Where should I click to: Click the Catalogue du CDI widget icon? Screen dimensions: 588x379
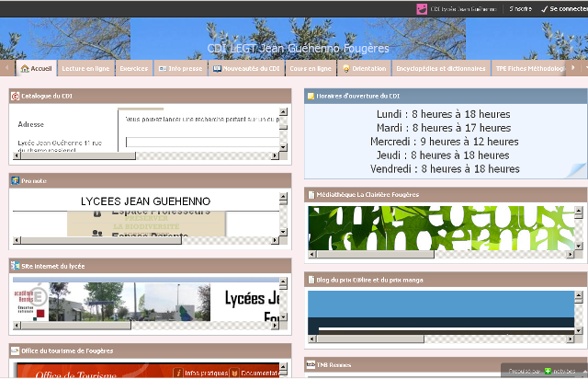[x=16, y=96]
